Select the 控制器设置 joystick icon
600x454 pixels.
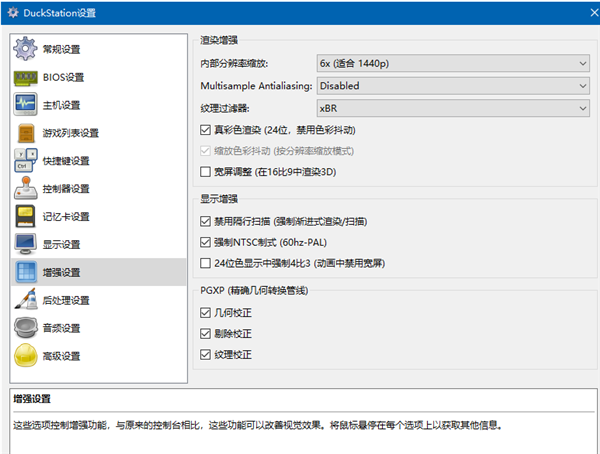(25, 188)
